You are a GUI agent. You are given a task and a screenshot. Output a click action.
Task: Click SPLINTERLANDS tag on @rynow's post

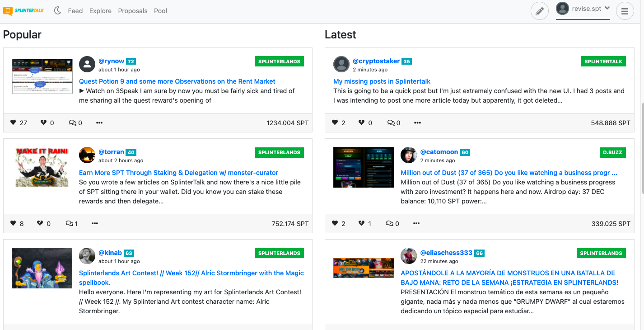tap(279, 61)
